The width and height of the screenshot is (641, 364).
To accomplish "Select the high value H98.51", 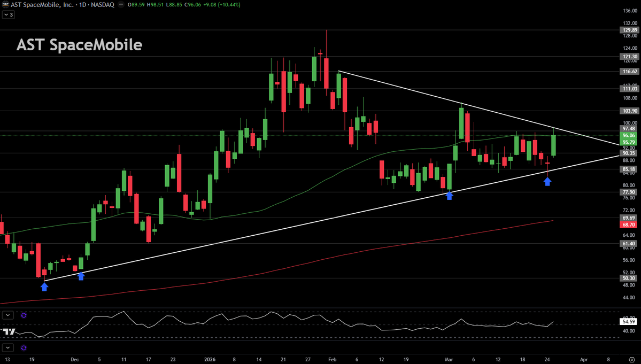I will (x=155, y=5).
